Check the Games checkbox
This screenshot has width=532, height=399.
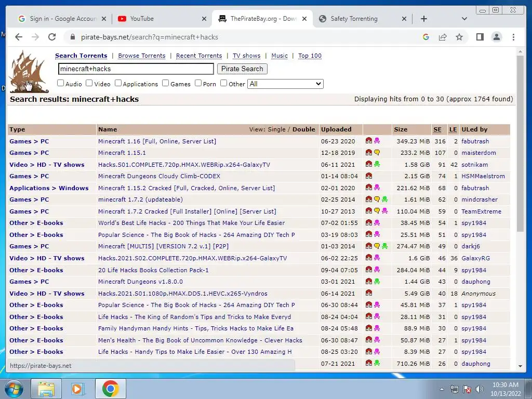coord(166,83)
